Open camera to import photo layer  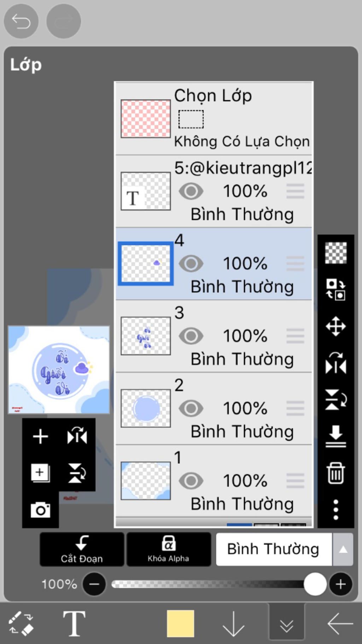point(40,510)
